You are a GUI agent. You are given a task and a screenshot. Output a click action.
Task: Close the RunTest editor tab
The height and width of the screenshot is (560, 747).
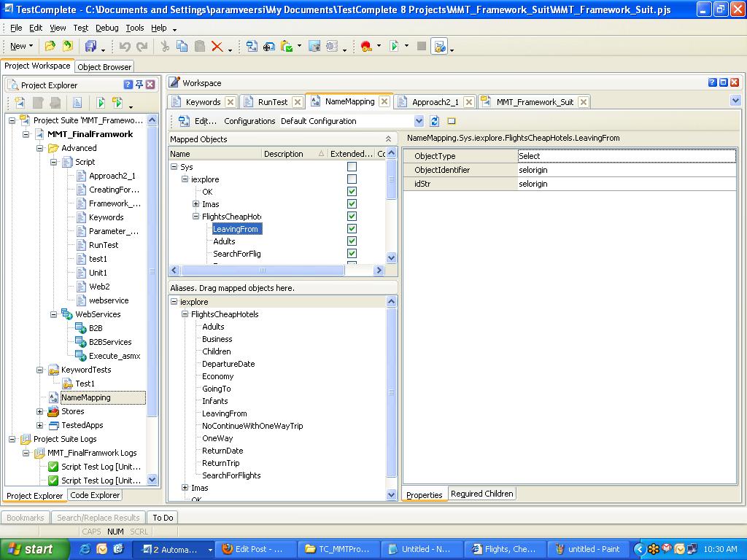coord(298,102)
